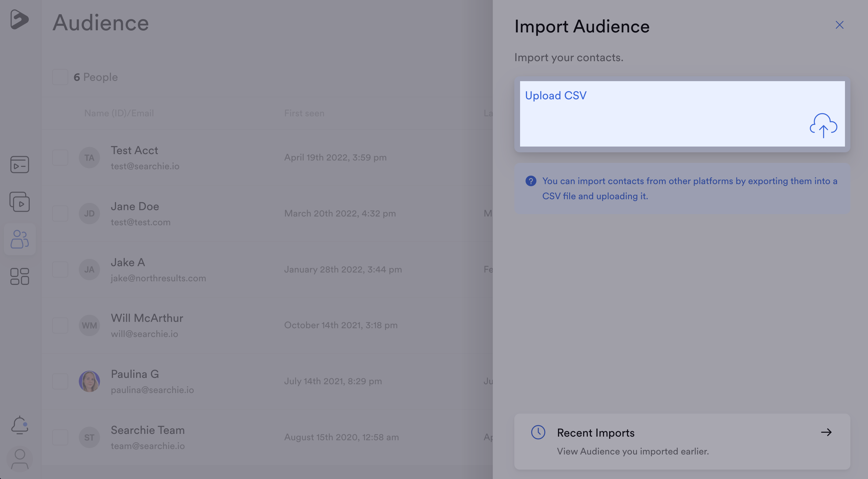Click the WM avatar for Will McArthur
Image resolution: width=868 pixels, height=479 pixels.
click(89, 325)
